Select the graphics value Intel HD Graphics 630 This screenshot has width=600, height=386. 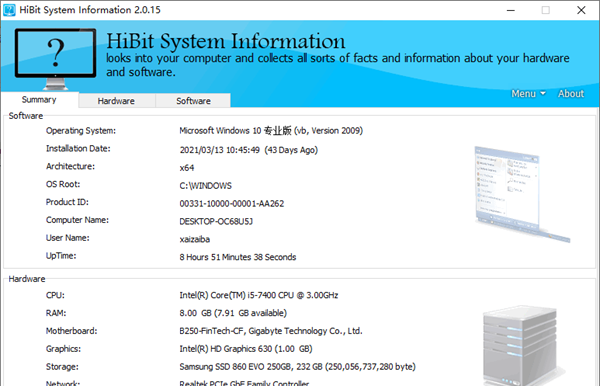point(246,349)
